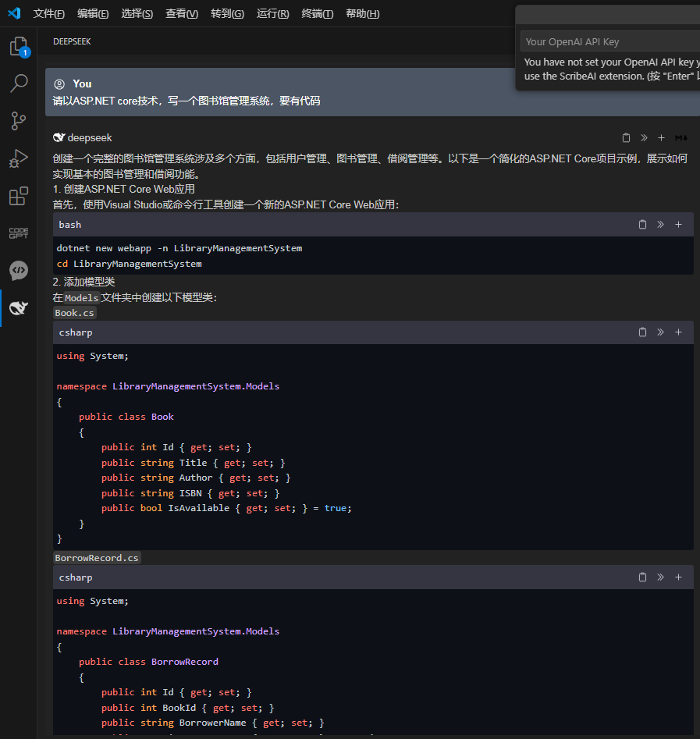The width and height of the screenshot is (700, 739).
Task: Open the Search view icon
Action: coord(19,83)
